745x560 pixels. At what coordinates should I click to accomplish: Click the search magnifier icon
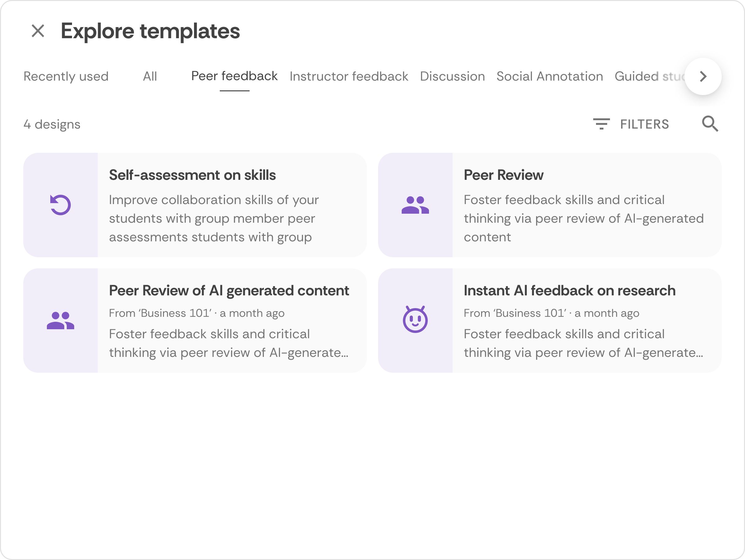710,124
